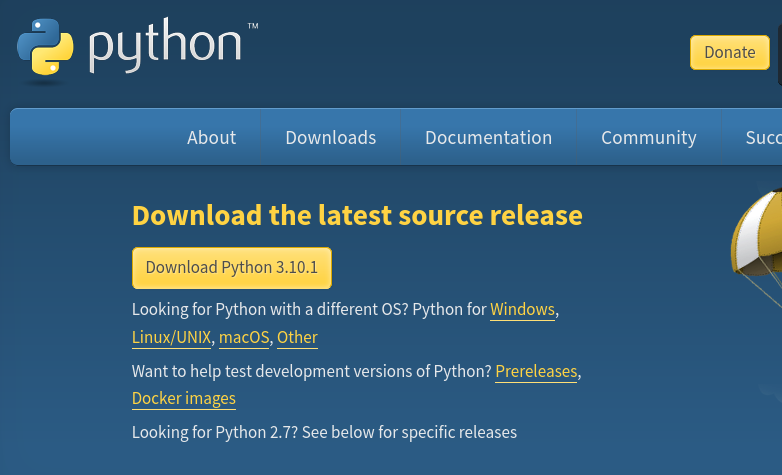Screen dimensions: 782x475
Task: Click the Donate button
Action: 730,52
